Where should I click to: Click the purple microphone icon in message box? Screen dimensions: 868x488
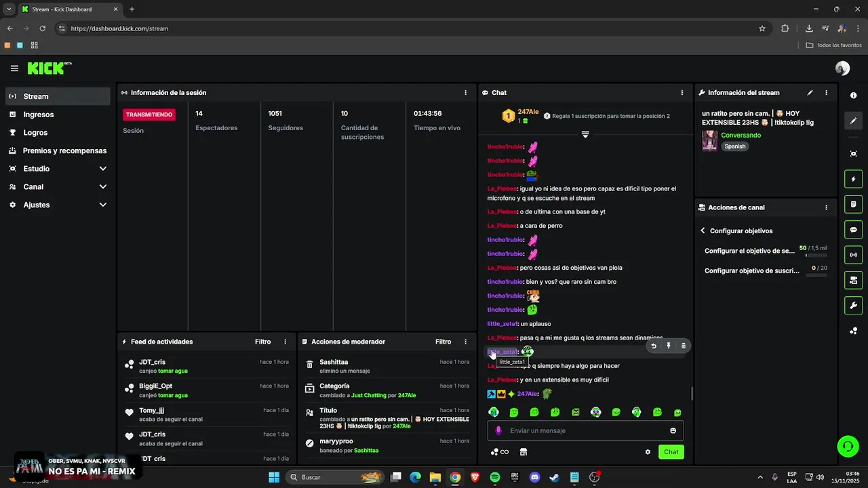click(498, 430)
